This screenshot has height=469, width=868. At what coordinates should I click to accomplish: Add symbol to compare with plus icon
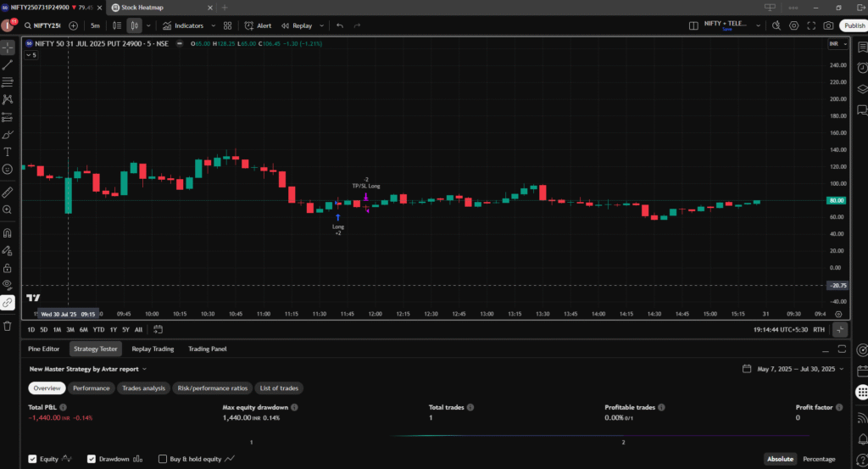coord(73,25)
